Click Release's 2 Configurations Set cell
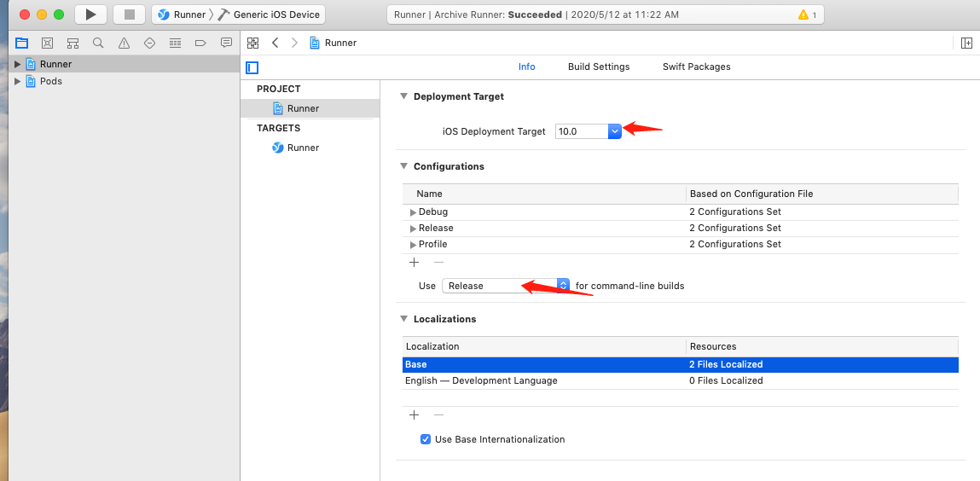This screenshot has height=481, width=980. [735, 228]
